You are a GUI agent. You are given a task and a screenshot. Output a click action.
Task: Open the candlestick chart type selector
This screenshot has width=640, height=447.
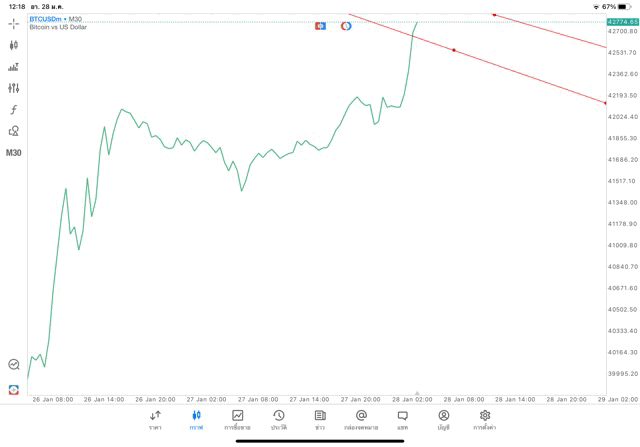pyautogui.click(x=14, y=45)
